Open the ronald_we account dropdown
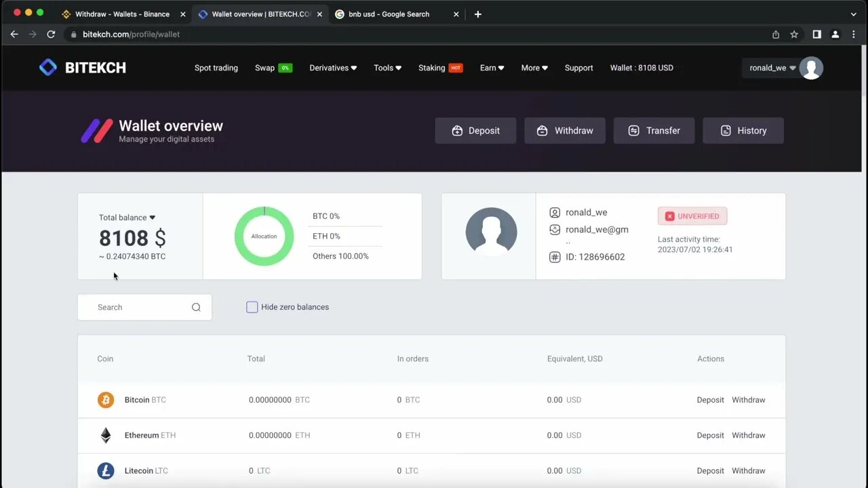 [772, 68]
